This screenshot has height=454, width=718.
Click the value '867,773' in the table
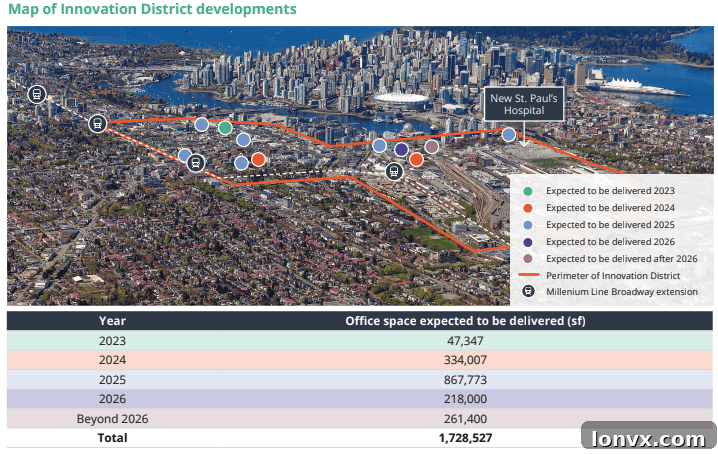coord(465,380)
